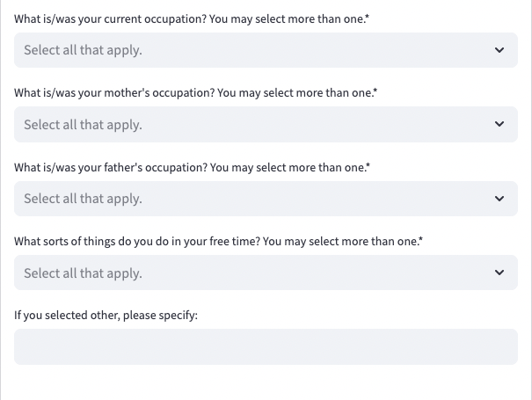Click chevron arrow of mother's occupation dropdown

(x=499, y=124)
